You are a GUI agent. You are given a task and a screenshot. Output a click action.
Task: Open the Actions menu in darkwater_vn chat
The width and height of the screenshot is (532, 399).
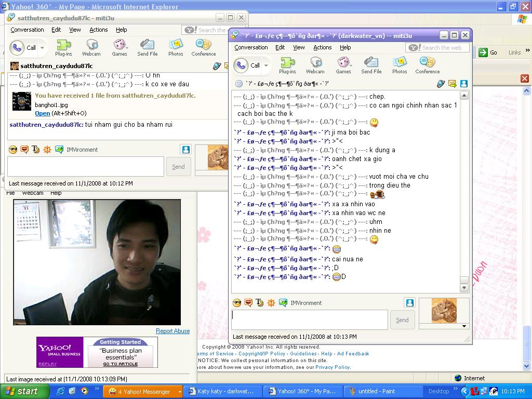pos(322,47)
